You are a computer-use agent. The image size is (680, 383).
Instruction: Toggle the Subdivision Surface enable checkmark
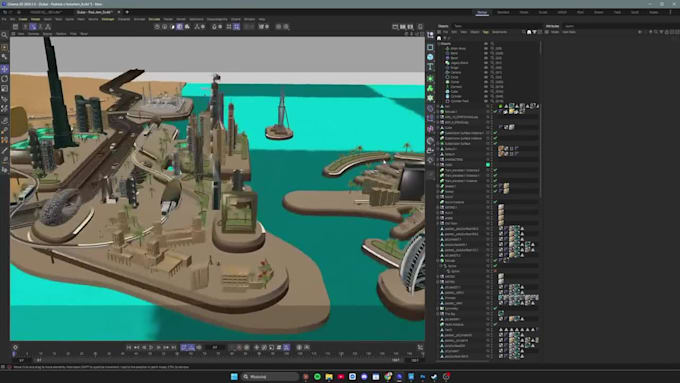[495, 144]
